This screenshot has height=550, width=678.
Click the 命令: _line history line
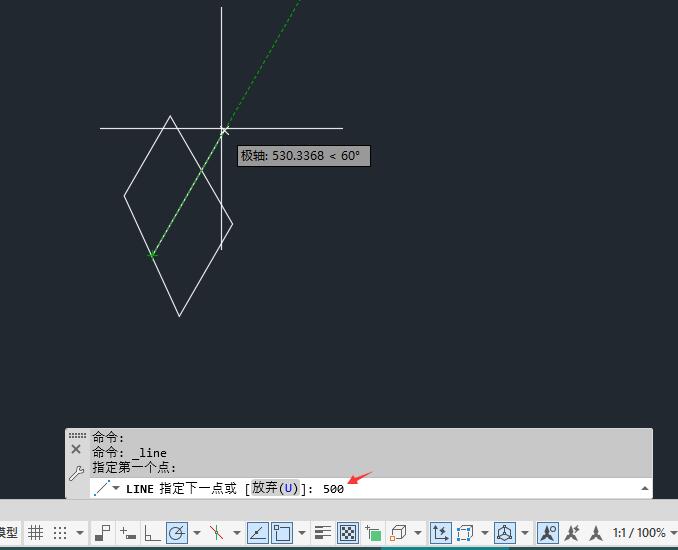pyautogui.click(x=129, y=453)
